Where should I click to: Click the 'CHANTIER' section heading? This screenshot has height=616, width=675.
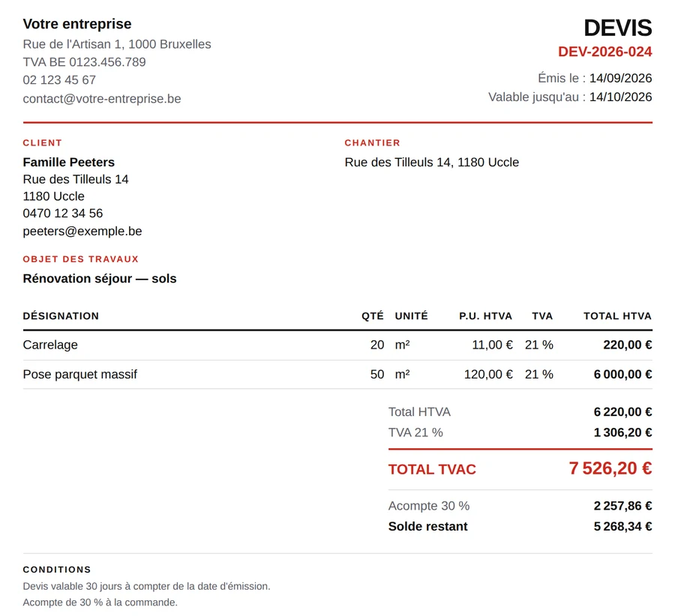pos(372,143)
